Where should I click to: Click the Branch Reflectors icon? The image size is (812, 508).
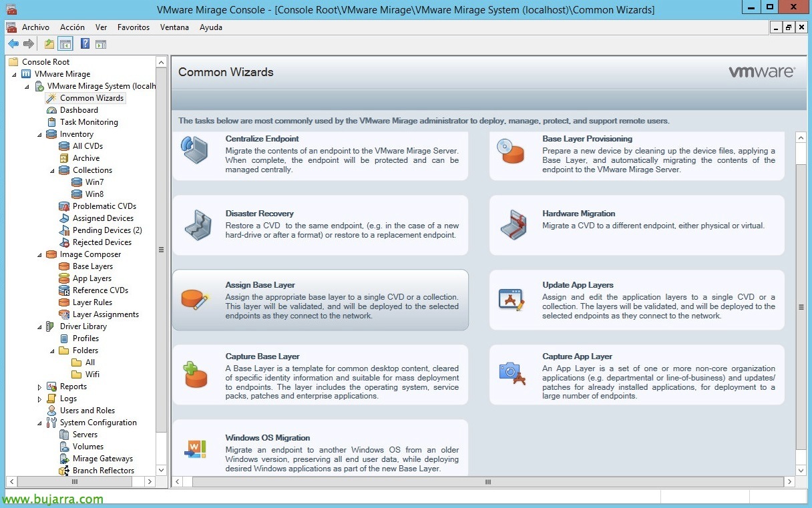pos(64,471)
